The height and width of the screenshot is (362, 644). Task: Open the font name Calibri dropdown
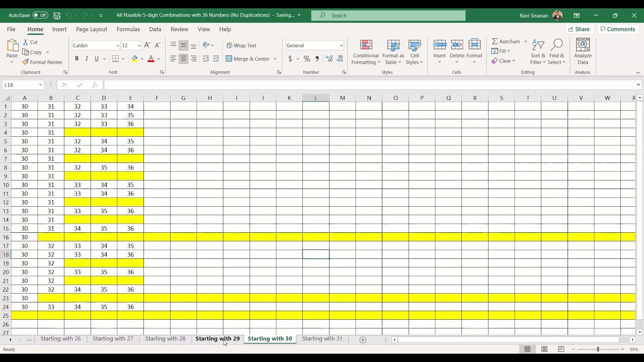pos(117,45)
